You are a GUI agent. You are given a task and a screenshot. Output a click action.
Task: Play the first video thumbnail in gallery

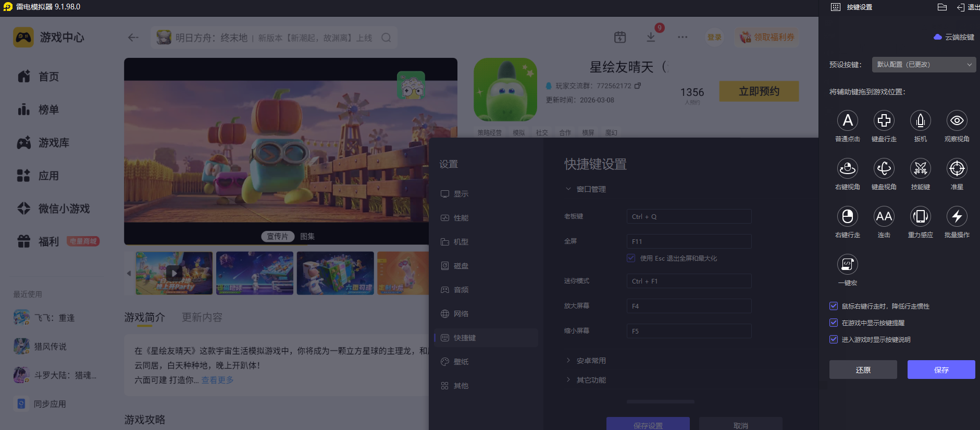tap(174, 273)
